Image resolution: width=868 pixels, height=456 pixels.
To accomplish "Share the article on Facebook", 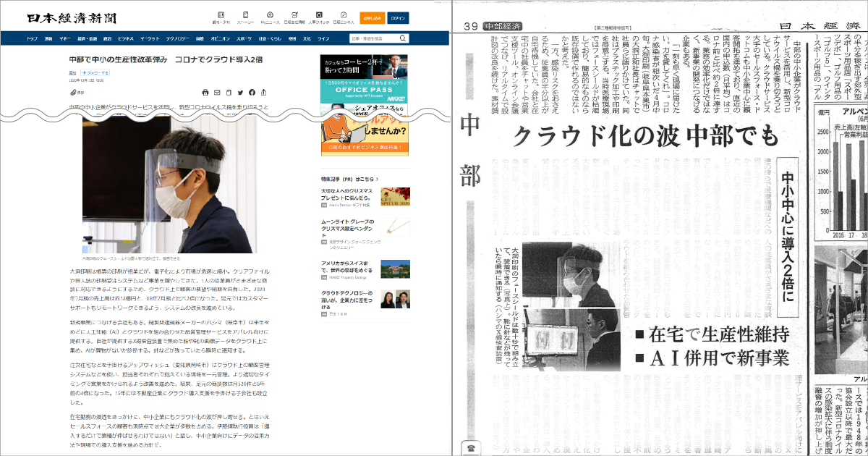I will (x=252, y=93).
